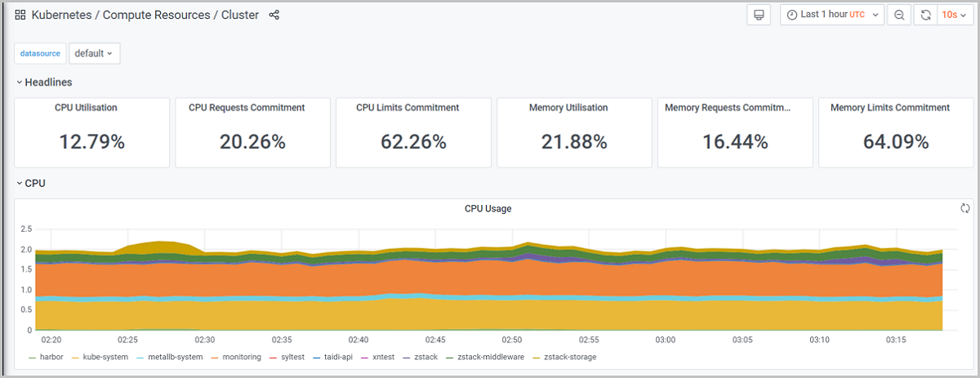Zoom out the time range
Screen dimensions: 980x378
(x=898, y=15)
